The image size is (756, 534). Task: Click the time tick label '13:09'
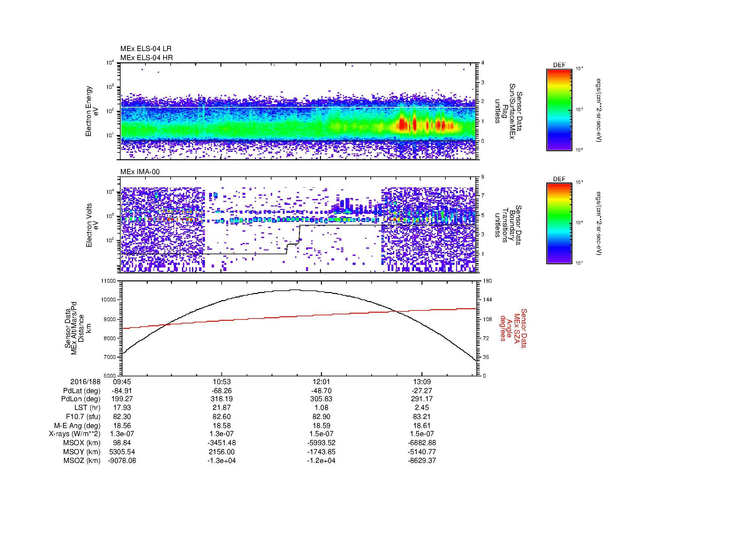pyautogui.click(x=422, y=382)
